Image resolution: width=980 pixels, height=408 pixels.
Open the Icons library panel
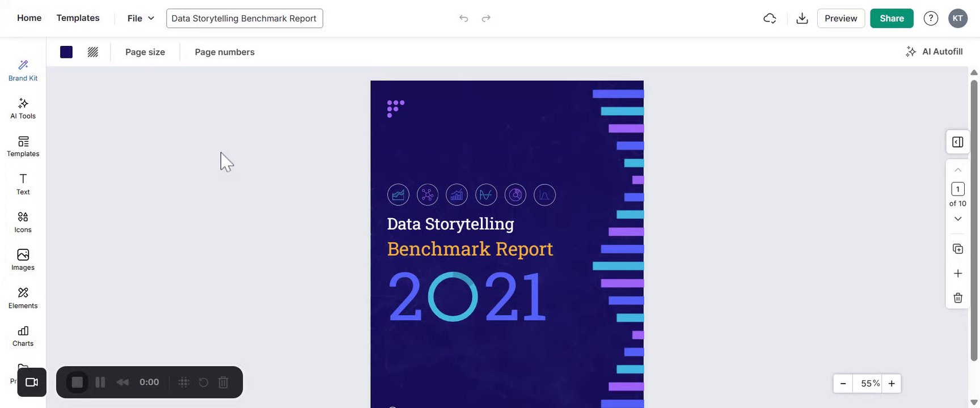[23, 222]
